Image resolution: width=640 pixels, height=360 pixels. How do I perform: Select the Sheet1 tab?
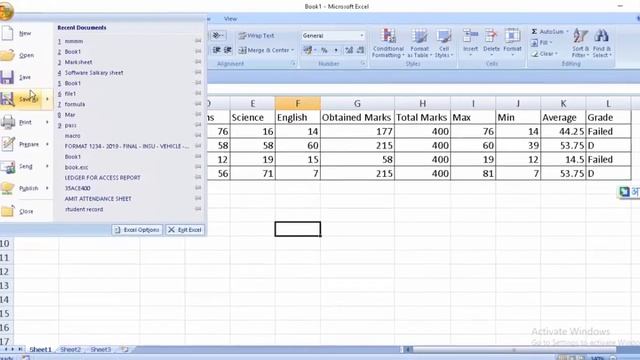coord(40,349)
